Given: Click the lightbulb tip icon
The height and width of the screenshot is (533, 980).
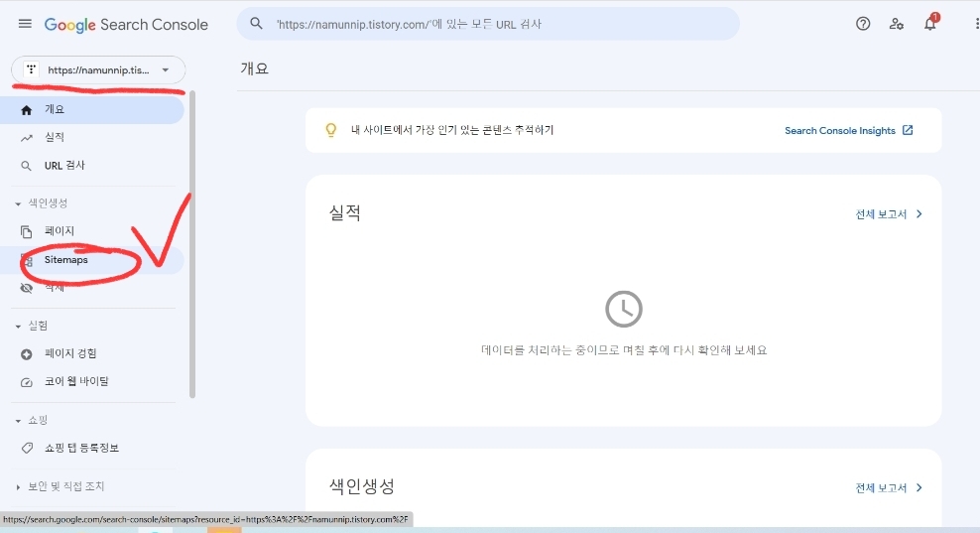Looking at the screenshot, I should point(330,130).
